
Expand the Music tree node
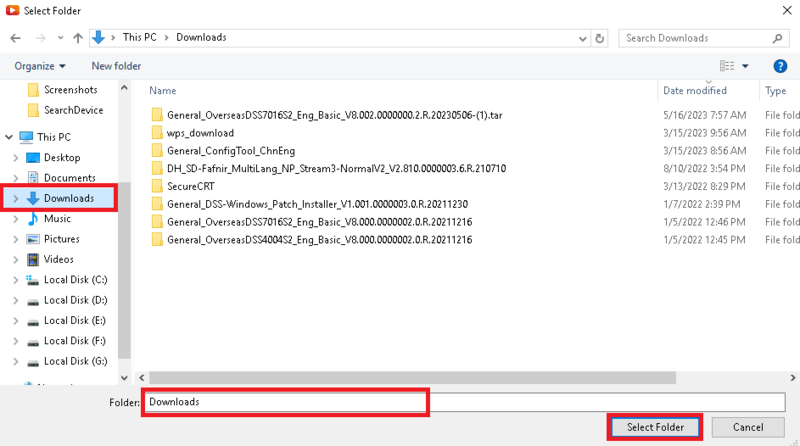click(15, 219)
